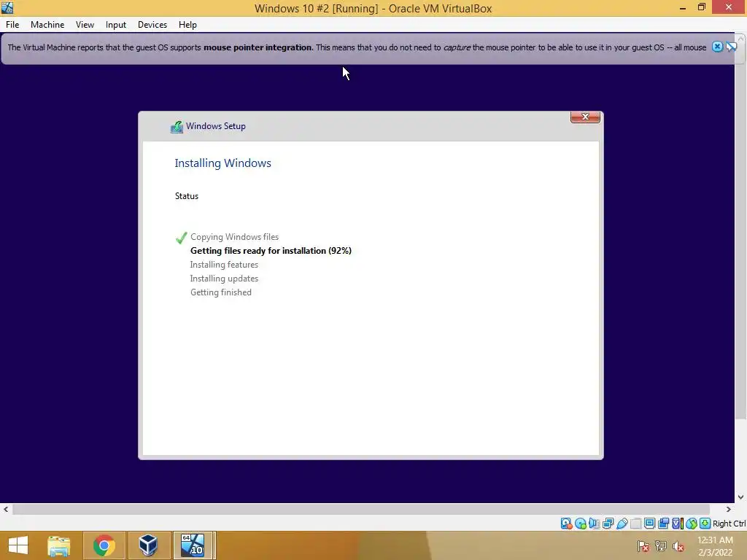Click 'Copying Windows files' status line
This screenshot has width=747, height=560.
[x=234, y=237]
